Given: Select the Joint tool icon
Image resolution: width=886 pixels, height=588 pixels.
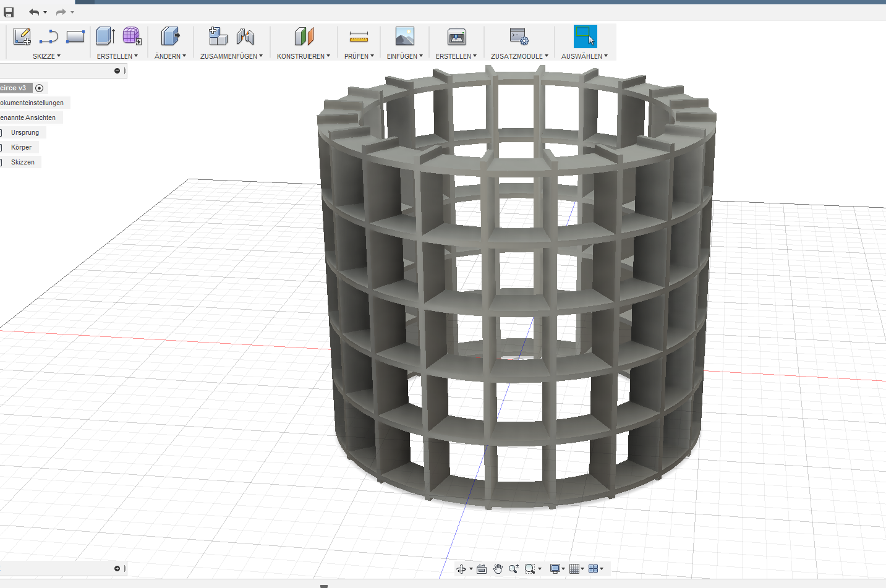Looking at the screenshot, I should [x=245, y=37].
